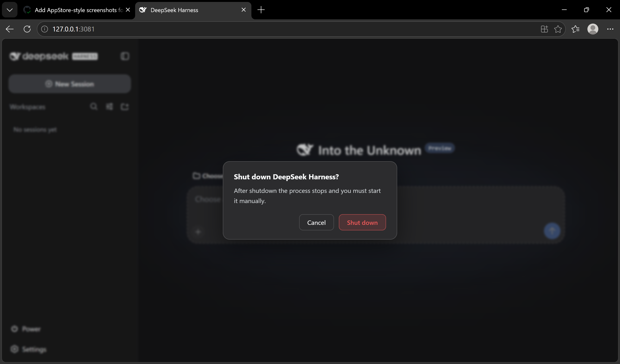This screenshot has width=620, height=364.
Task: Close the DeepSeek Harness tab
Action: click(x=244, y=10)
